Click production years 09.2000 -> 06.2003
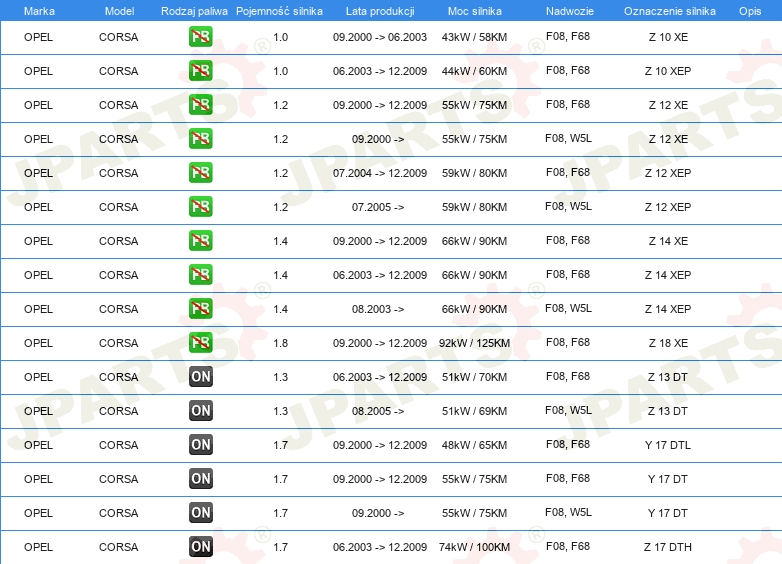 (x=380, y=37)
